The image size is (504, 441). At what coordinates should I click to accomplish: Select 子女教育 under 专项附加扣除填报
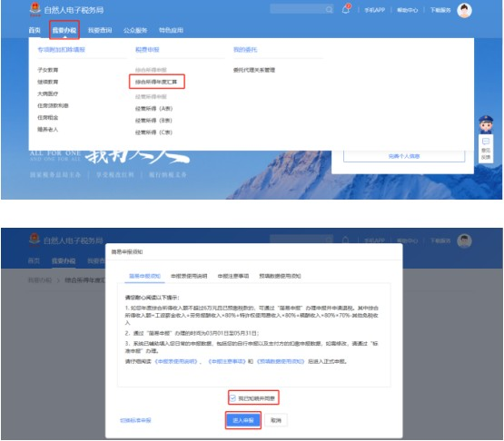48,70
